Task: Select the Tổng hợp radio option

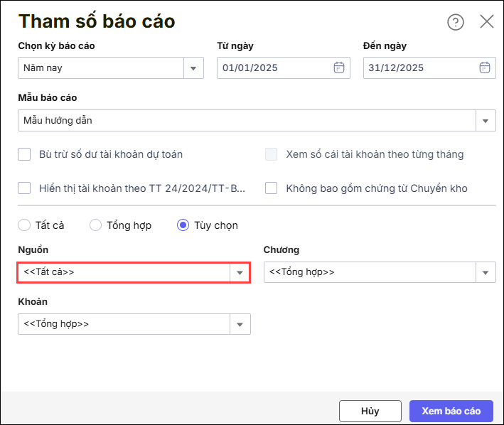Action: point(96,225)
